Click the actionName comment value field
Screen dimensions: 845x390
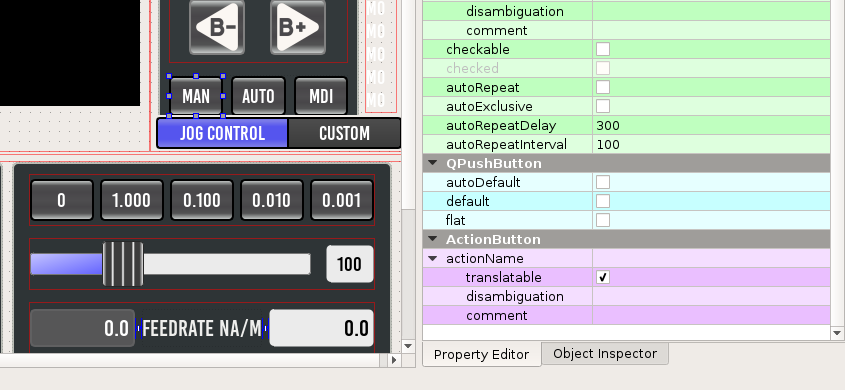tap(711, 315)
